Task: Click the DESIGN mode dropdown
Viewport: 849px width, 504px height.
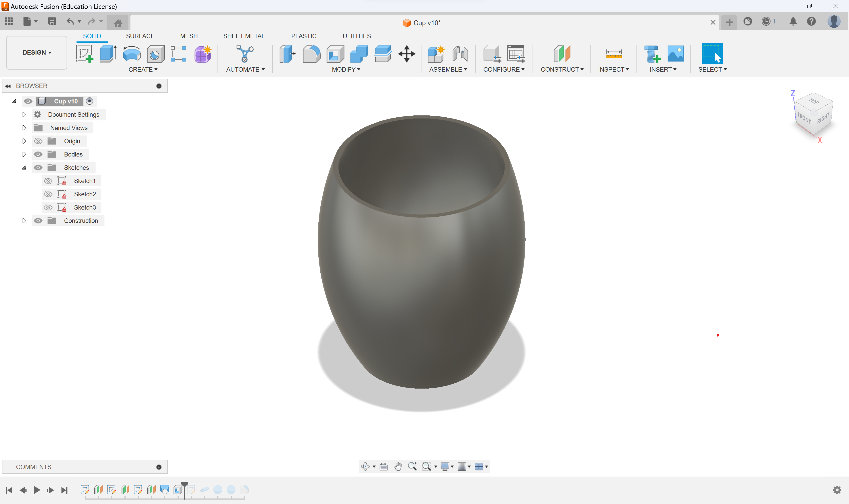Action: 36,52
